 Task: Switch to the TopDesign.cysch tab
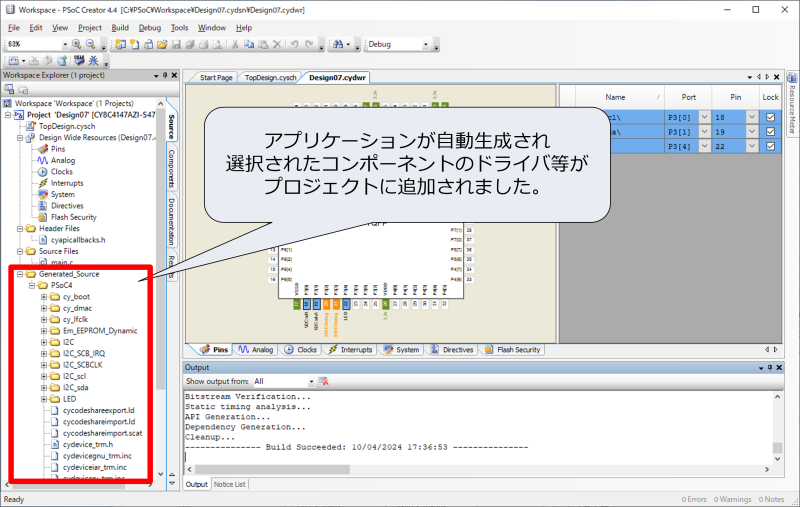[270, 78]
